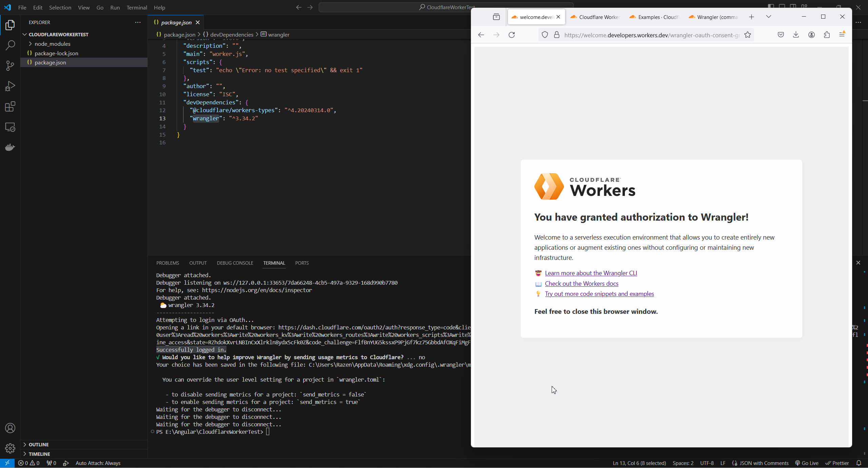This screenshot has height=468, width=868.
Task: Open Remote Explorer in activity bar
Action: (10, 127)
